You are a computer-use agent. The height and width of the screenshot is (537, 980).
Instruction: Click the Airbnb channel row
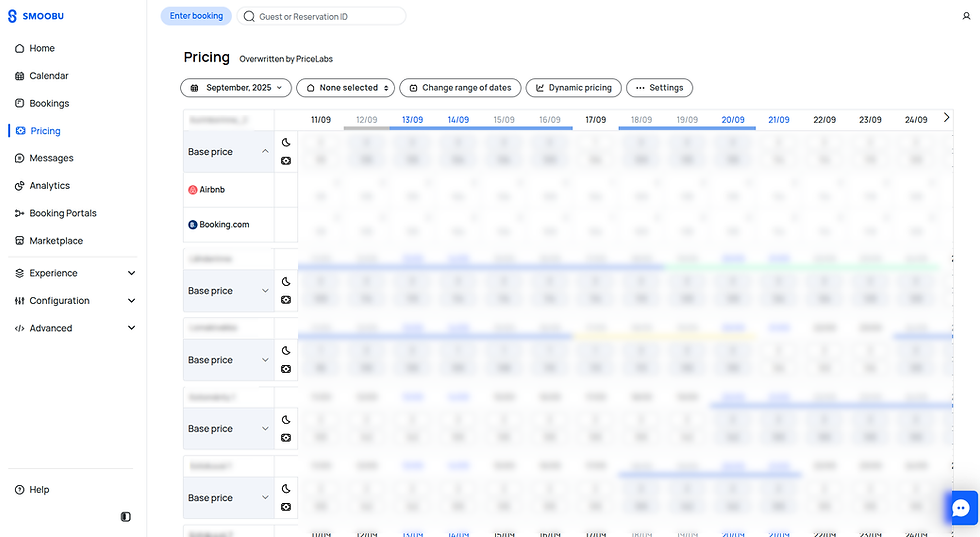(228, 189)
